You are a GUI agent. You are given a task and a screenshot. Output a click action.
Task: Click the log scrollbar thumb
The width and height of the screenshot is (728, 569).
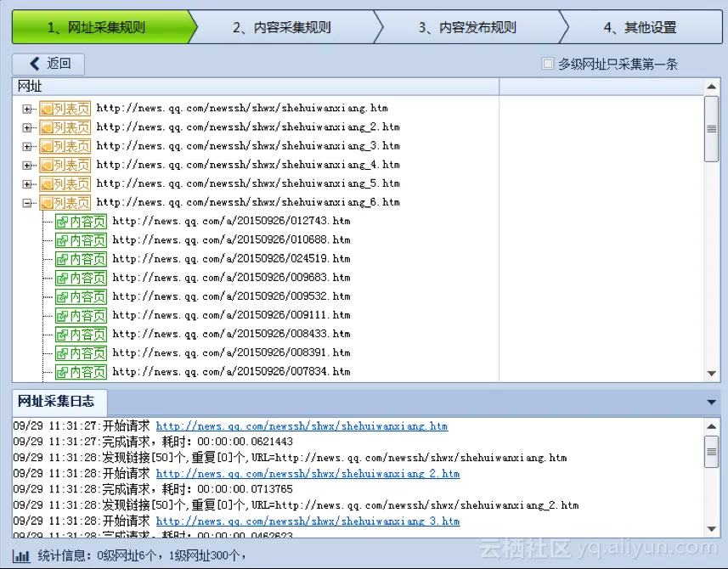point(711,452)
